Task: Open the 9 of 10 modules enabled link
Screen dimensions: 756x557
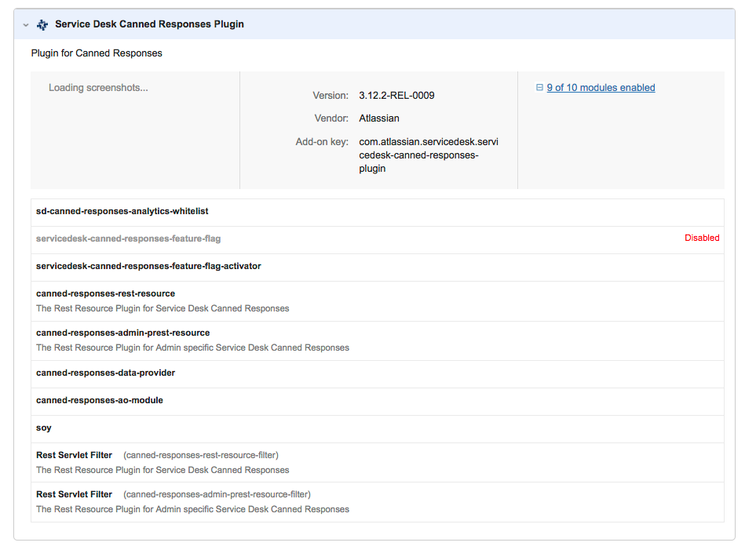Action: tap(601, 88)
